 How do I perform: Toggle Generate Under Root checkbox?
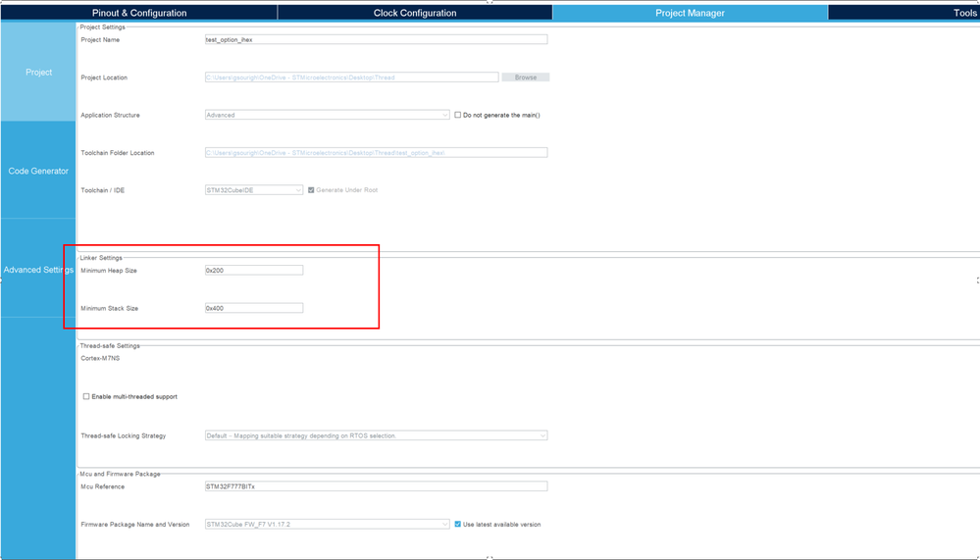pyautogui.click(x=311, y=190)
